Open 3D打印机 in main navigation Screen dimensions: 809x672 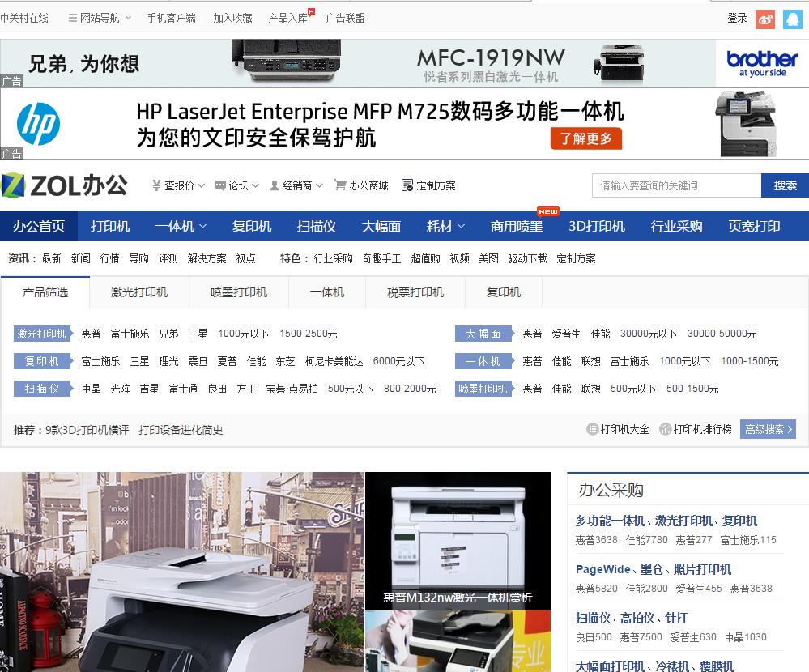(x=597, y=226)
